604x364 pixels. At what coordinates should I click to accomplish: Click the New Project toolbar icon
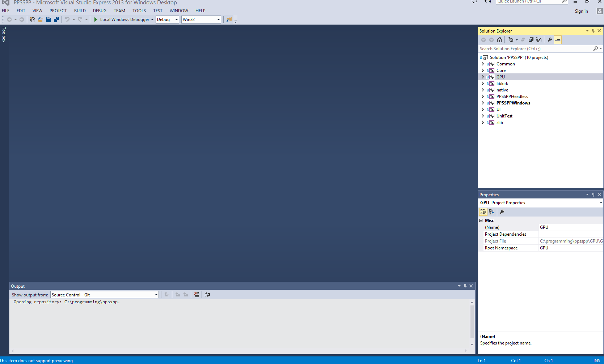point(32,20)
